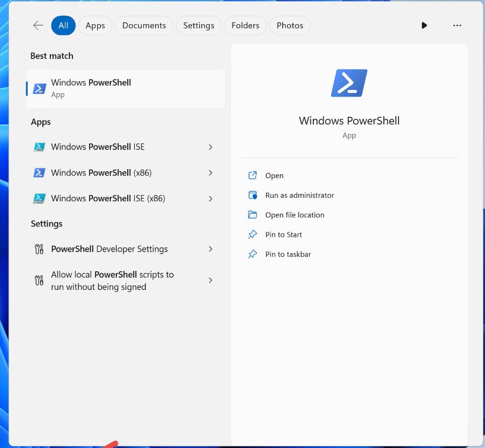Image resolution: width=485 pixels, height=448 pixels.
Task: Expand chevron for Windows PowerShell ISE (x86)
Action: 210,198
